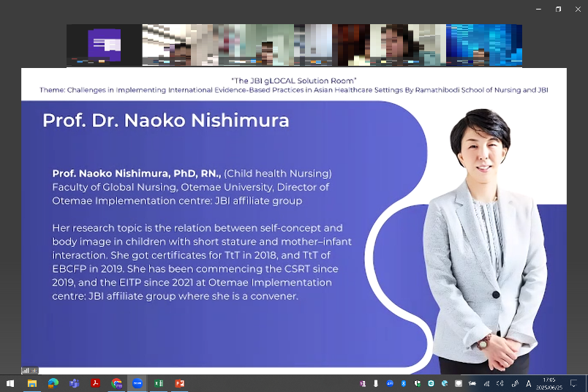588x392 pixels.
Task: Toggle the IME input mode 'A' indicator
Action: click(528, 383)
